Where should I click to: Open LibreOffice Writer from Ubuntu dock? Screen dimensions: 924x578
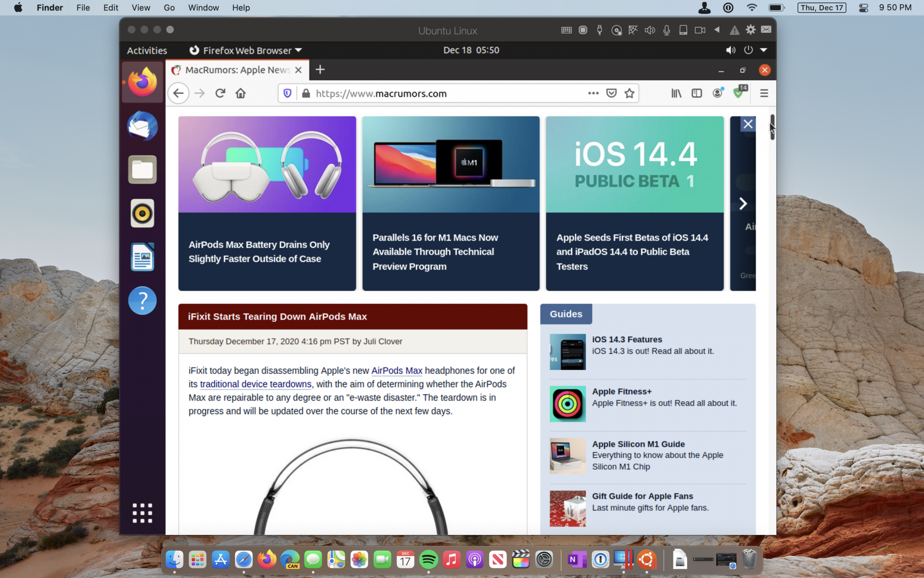coord(142,257)
